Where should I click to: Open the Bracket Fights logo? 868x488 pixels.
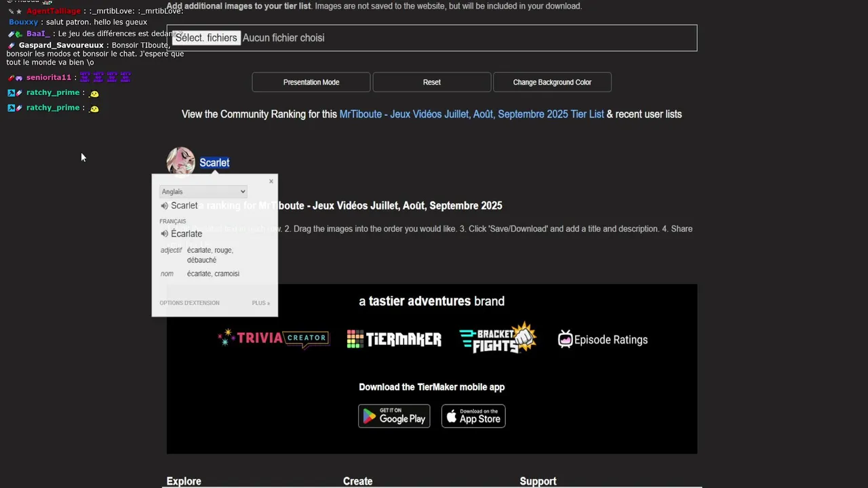498,338
